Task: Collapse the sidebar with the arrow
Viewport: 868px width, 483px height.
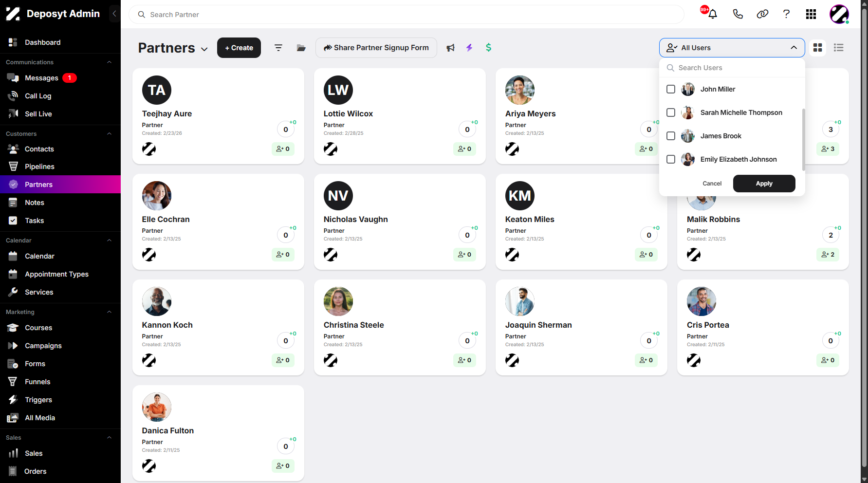Action: (x=114, y=14)
